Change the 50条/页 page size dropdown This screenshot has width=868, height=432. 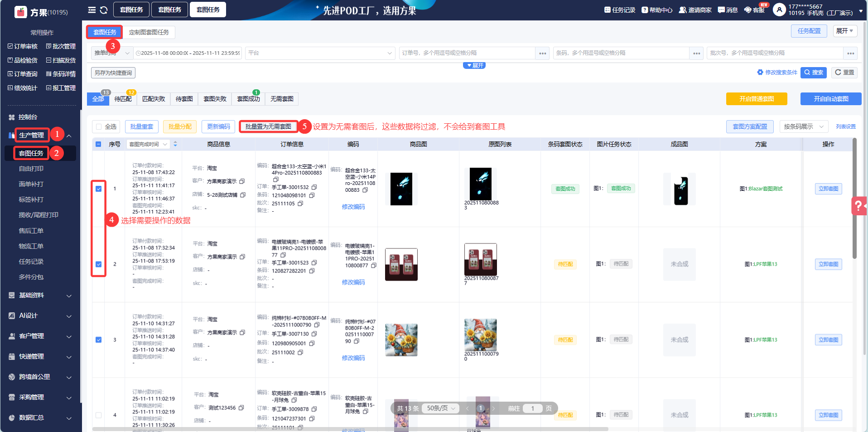(440, 408)
